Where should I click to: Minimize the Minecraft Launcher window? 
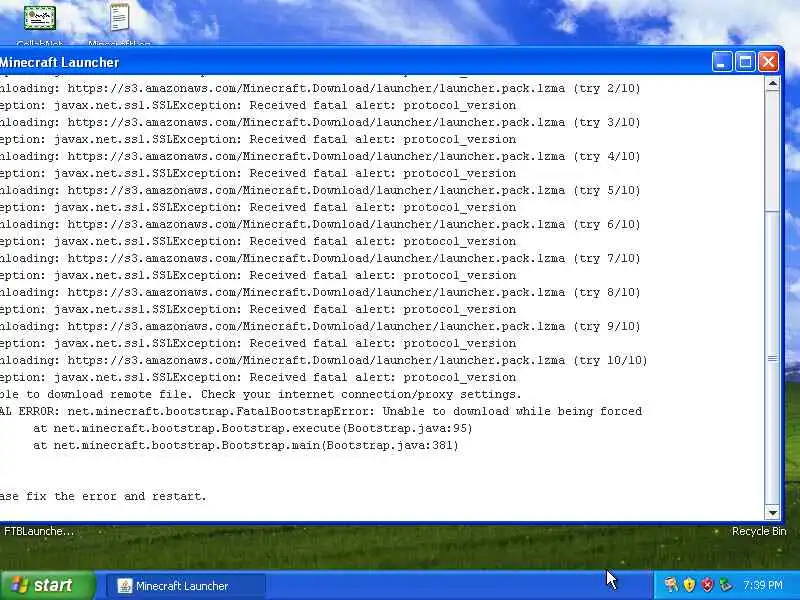(721, 62)
